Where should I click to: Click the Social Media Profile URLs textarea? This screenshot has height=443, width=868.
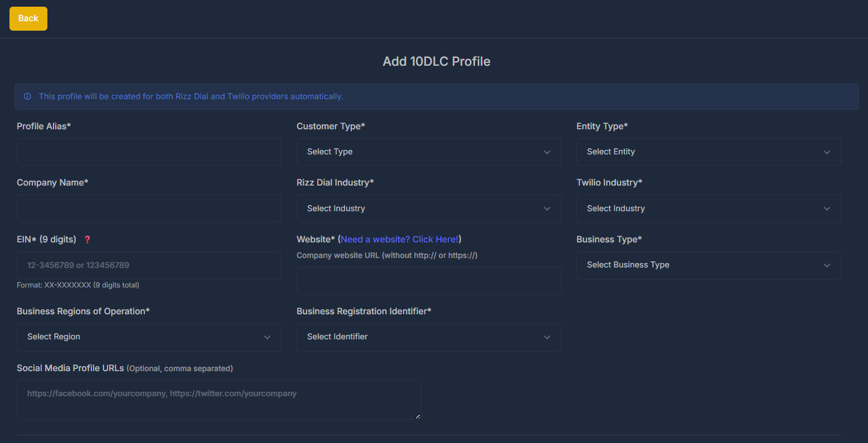coord(219,400)
